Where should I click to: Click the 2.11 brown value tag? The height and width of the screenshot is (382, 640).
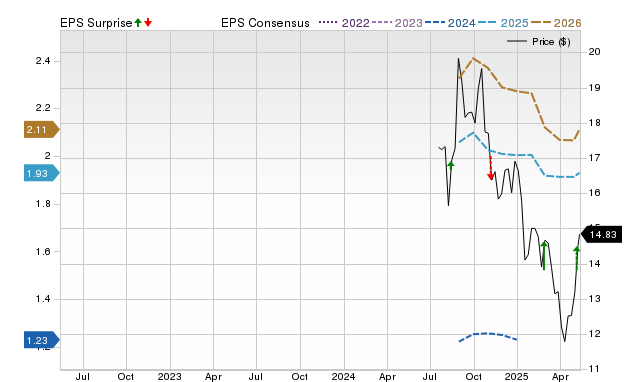click(42, 130)
